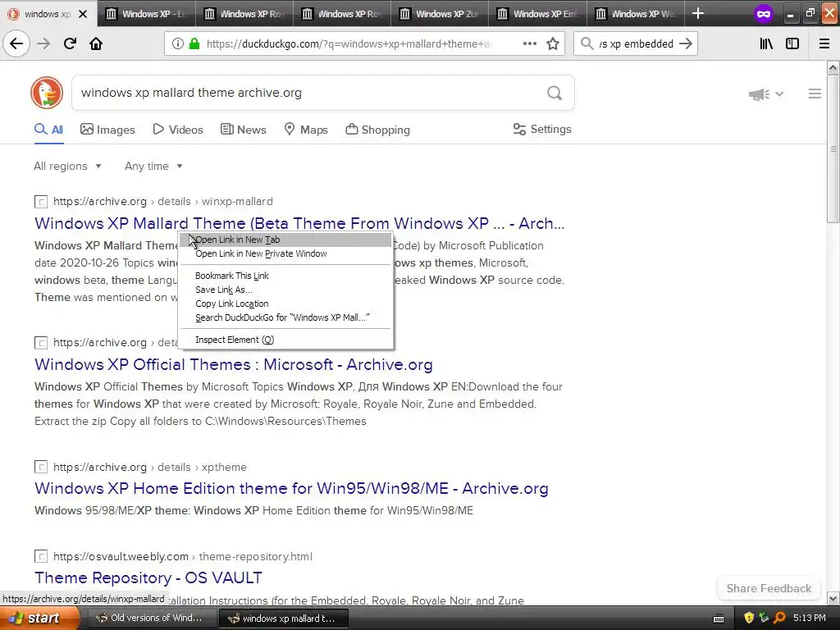Open the DuckDuckGo megaphone menu
Image resolution: width=840 pixels, height=630 pixels.
(x=765, y=94)
